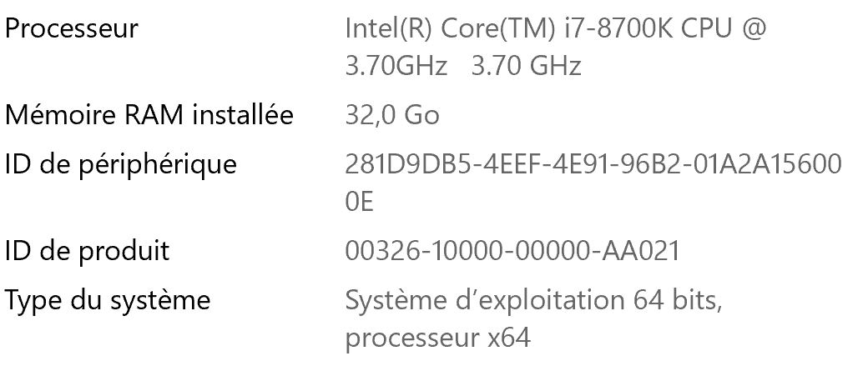868x371 pixels.
Task: Click the second 3.70 GHz value with space
Action: click(x=526, y=66)
